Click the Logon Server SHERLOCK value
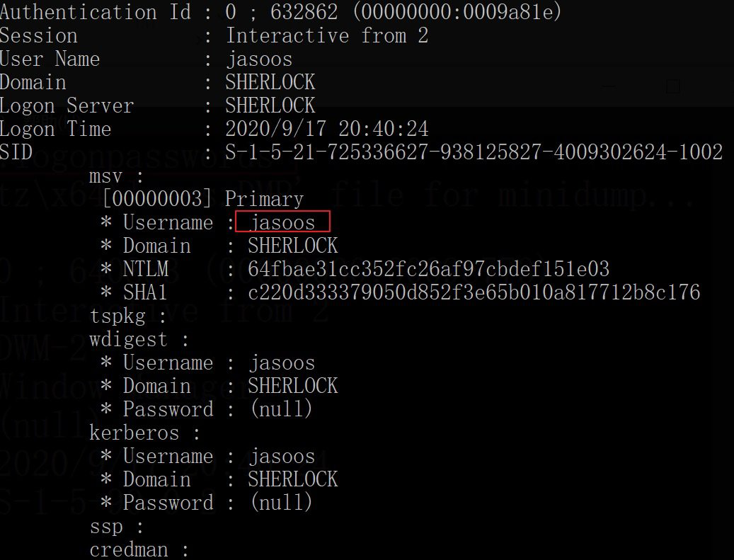The width and height of the screenshot is (734, 560). point(270,105)
